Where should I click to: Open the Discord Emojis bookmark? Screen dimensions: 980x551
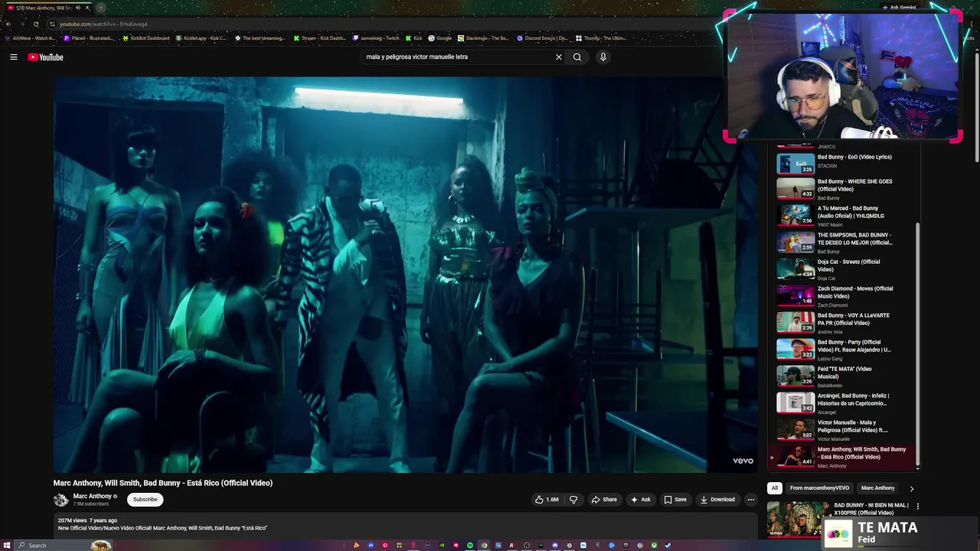click(542, 37)
